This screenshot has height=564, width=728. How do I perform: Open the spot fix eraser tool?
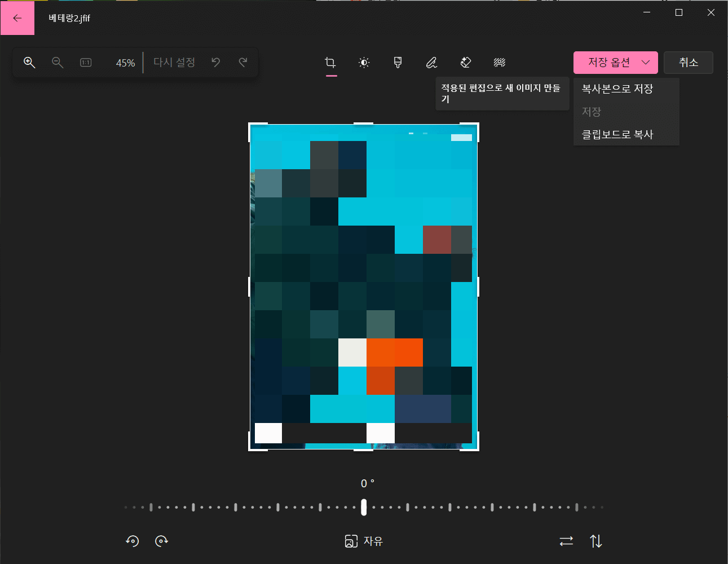point(465,63)
